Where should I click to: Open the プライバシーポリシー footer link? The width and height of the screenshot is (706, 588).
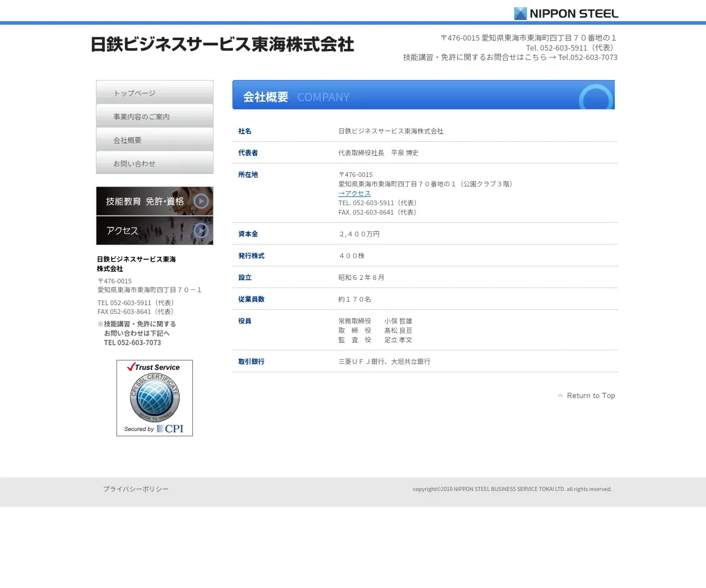(x=136, y=489)
